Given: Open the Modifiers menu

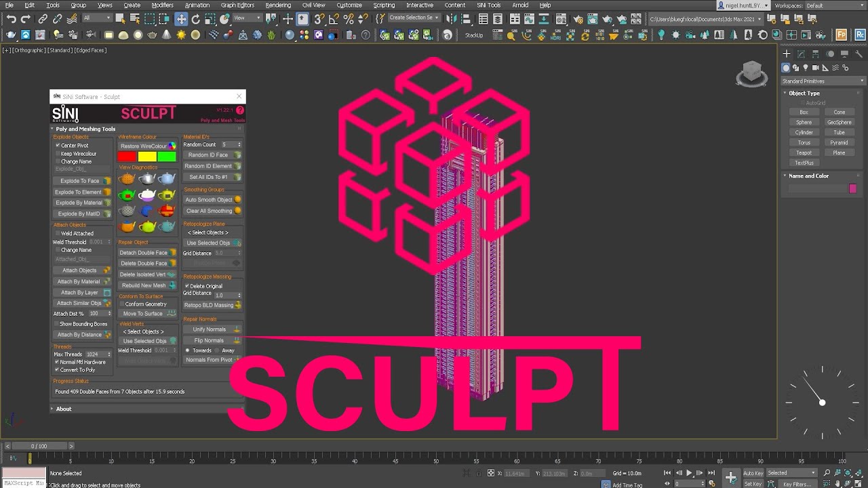Looking at the screenshot, I should click(x=162, y=5).
